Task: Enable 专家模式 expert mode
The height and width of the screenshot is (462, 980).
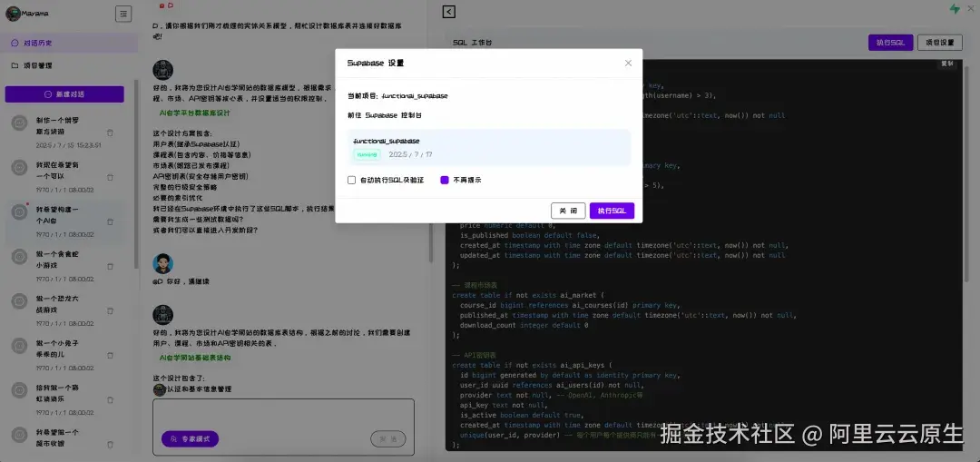Action: click(x=190, y=439)
